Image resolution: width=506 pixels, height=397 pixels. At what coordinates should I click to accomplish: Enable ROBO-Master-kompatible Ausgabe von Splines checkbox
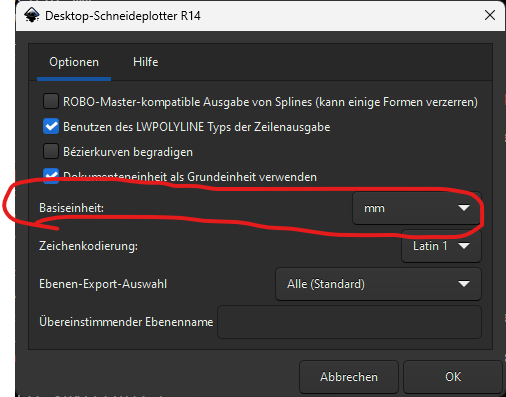pos(51,101)
